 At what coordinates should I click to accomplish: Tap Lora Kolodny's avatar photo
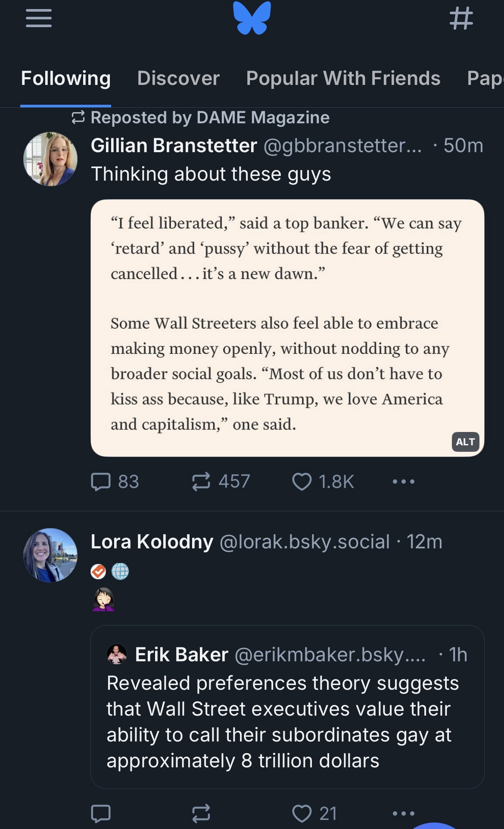click(50, 555)
